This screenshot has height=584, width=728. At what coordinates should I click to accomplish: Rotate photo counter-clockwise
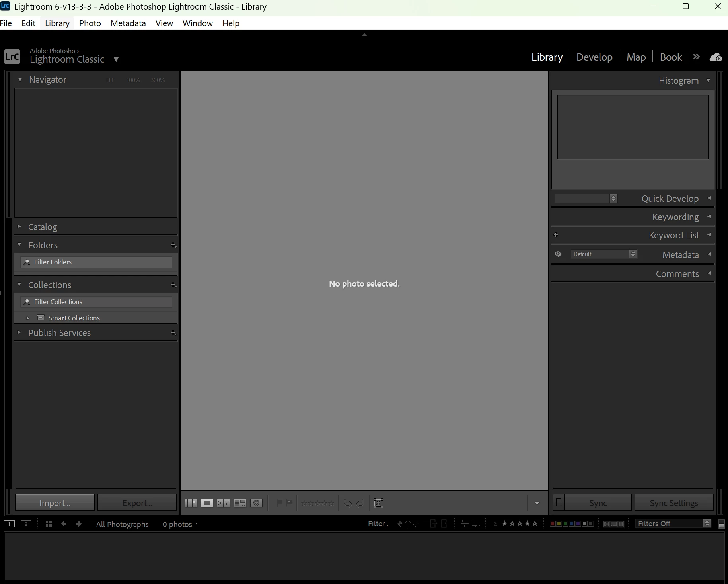348,503
